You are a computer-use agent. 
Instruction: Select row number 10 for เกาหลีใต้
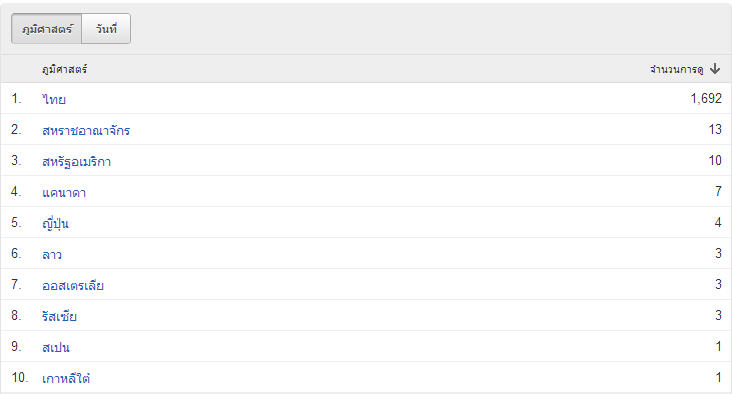coord(20,377)
